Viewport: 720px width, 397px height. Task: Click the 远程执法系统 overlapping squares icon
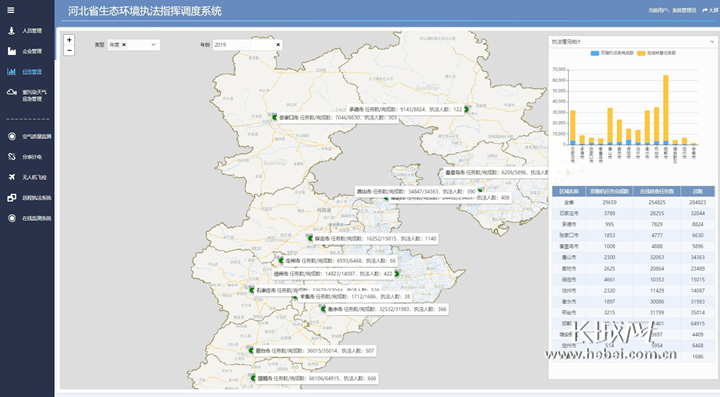pos(11,198)
